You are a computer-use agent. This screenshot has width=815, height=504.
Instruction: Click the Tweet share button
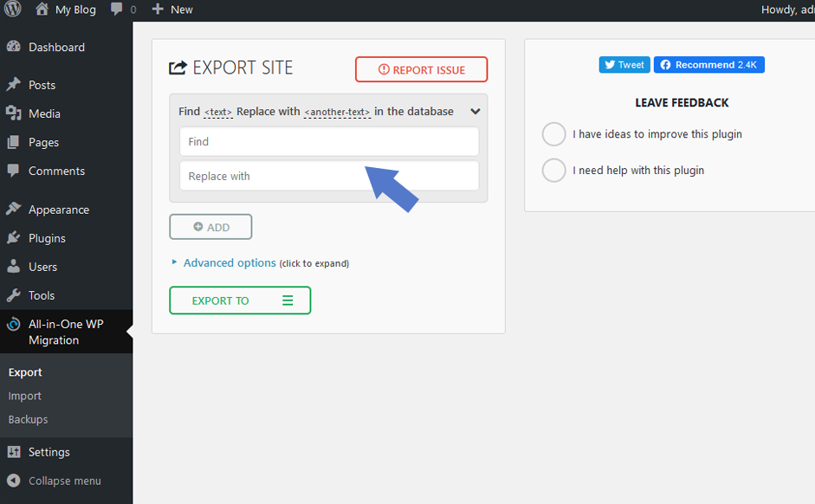[x=624, y=64]
